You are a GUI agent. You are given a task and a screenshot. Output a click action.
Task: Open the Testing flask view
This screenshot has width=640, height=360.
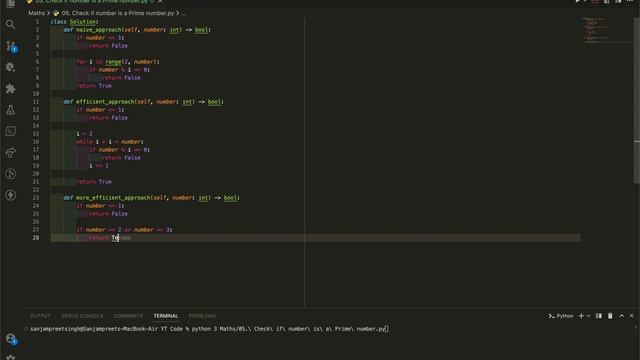coord(11,110)
